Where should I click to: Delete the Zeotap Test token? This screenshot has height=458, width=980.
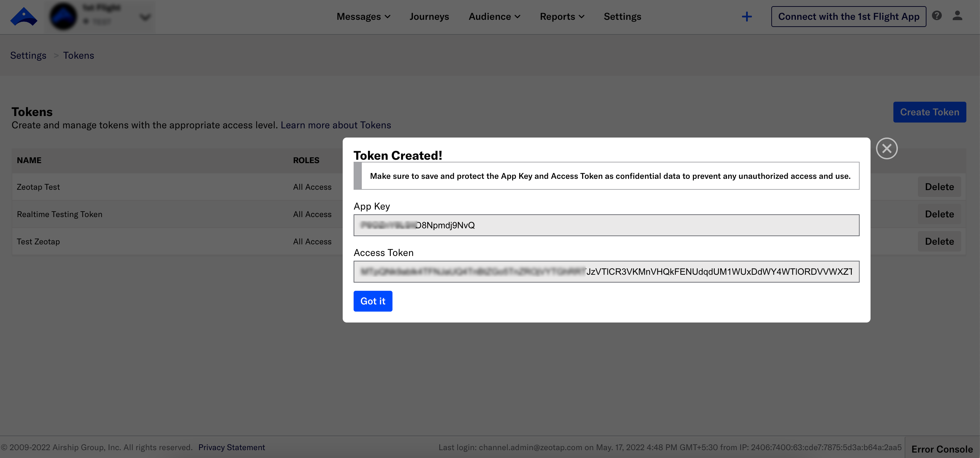939,187
